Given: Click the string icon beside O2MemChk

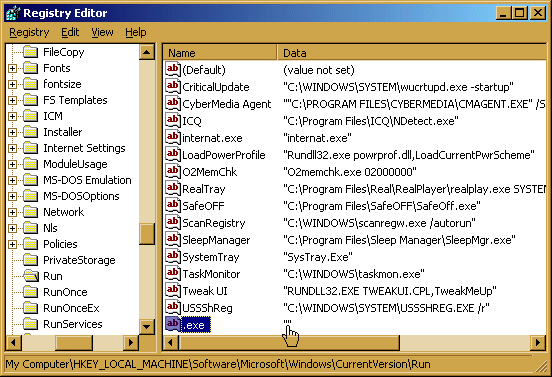Looking at the screenshot, I should tap(173, 171).
